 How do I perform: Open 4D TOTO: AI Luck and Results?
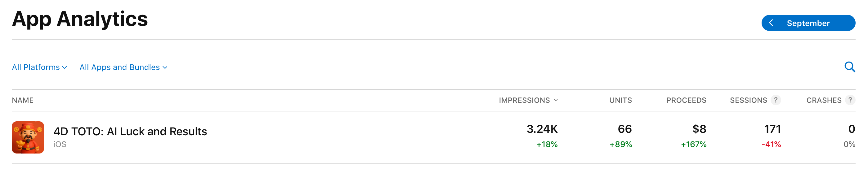pyautogui.click(x=130, y=131)
